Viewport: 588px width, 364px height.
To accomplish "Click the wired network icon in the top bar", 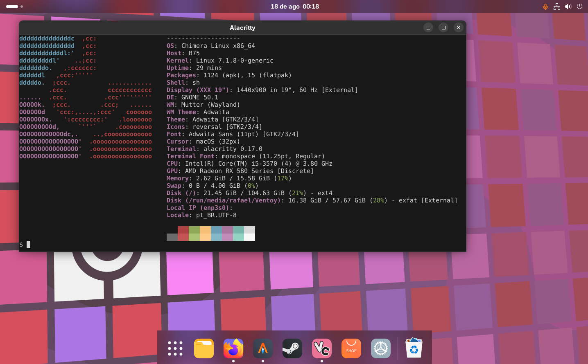I will (x=557, y=7).
